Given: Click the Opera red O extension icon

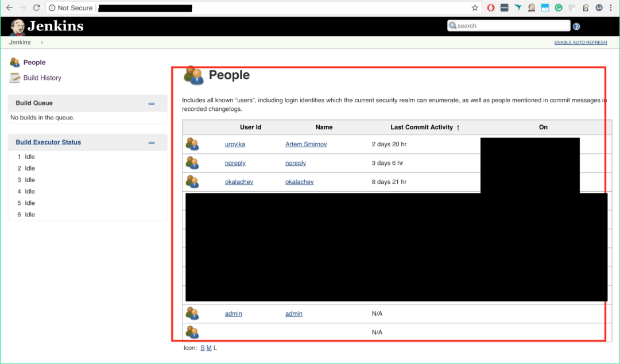Looking at the screenshot, I should click(491, 7).
